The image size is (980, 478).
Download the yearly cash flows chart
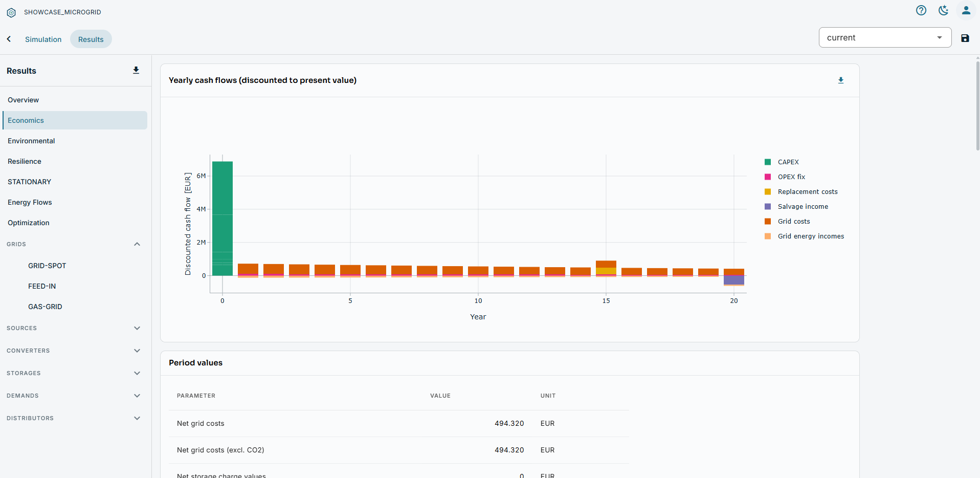[x=841, y=80]
